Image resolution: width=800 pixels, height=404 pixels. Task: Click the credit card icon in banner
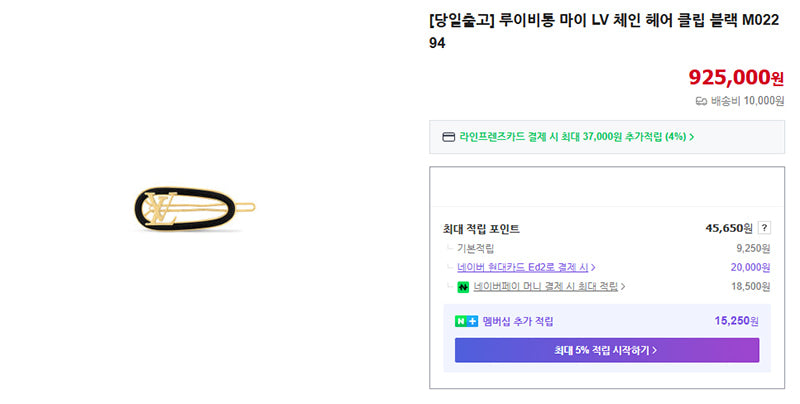click(448, 137)
